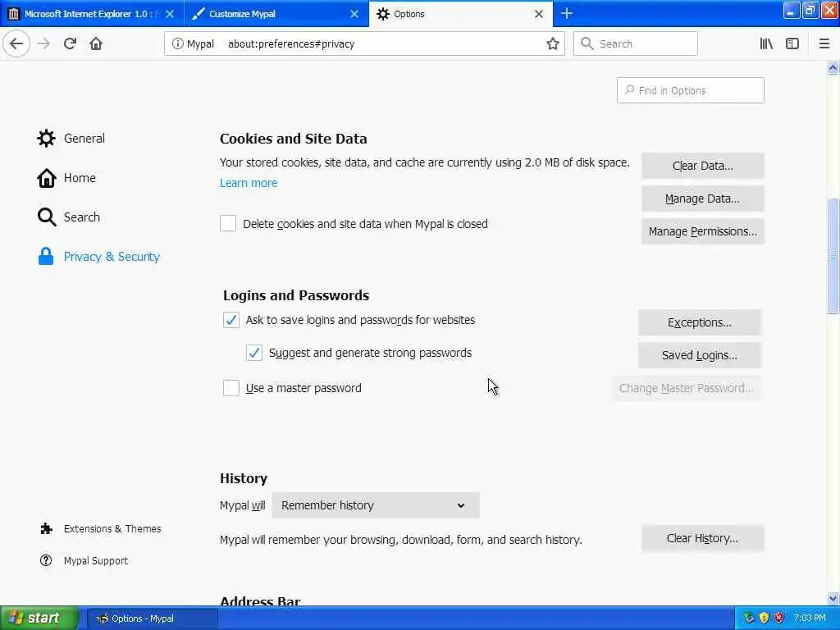Follow the Learn more link
Viewport: 840px width, 630px height.
249,183
